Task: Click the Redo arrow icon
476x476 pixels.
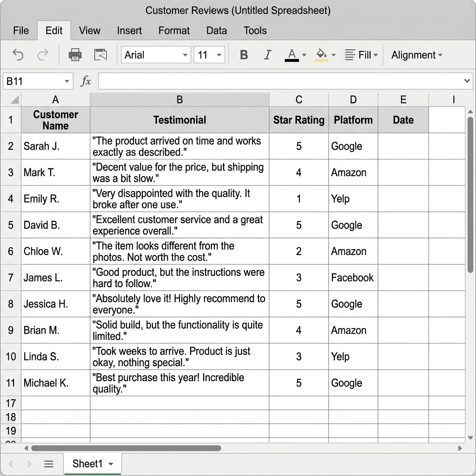Action: (x=43, y=55)
